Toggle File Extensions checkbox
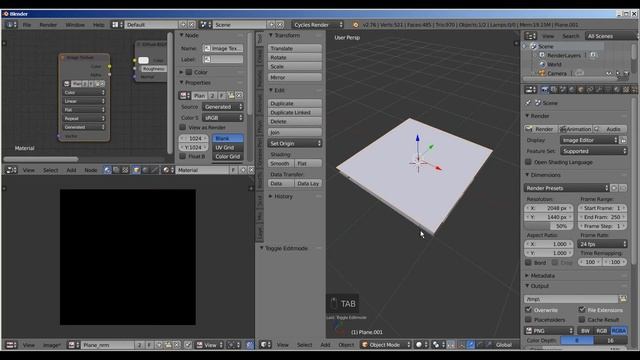The height and width of the screenshot is (360, 640). click(582, 310)
